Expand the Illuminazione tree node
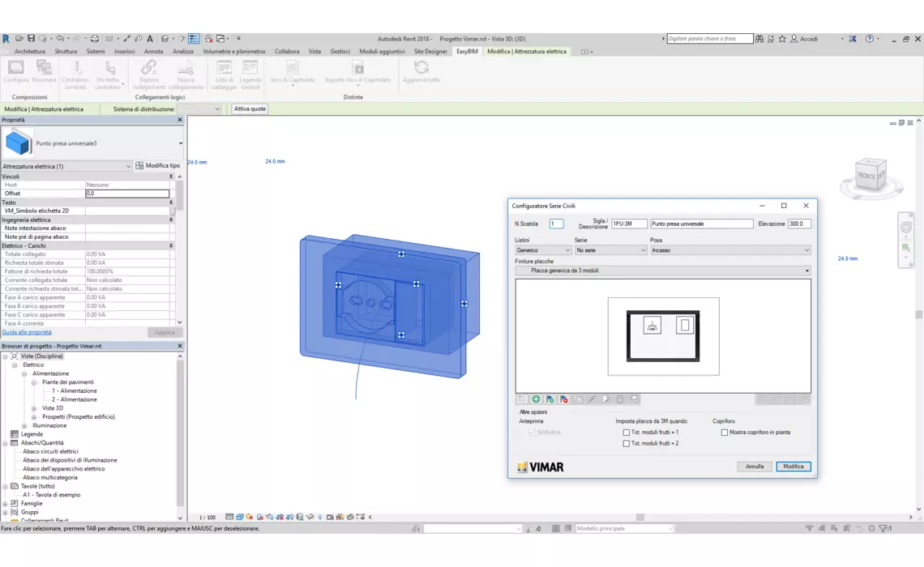The image size is (924, 567). tap(24, 426)
